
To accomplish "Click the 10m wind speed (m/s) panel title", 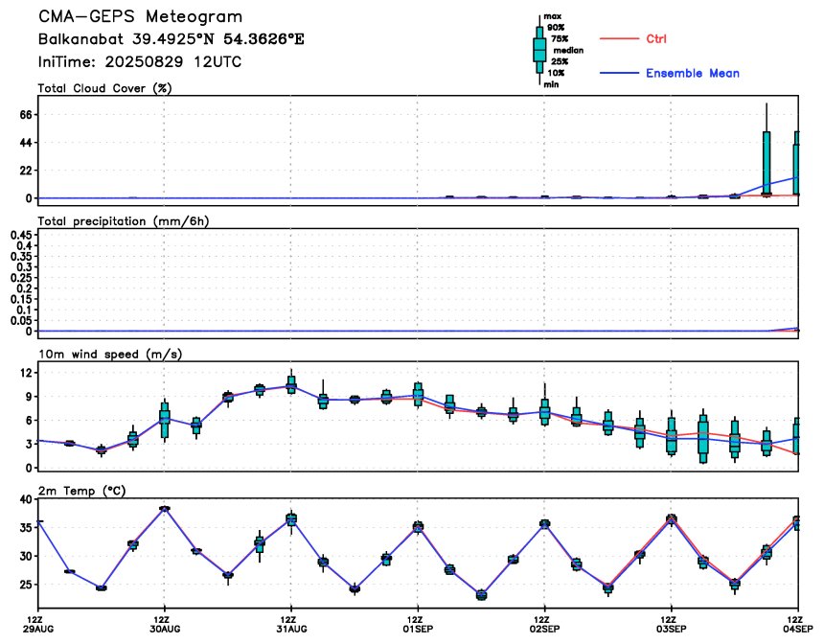I will [110, 355].
